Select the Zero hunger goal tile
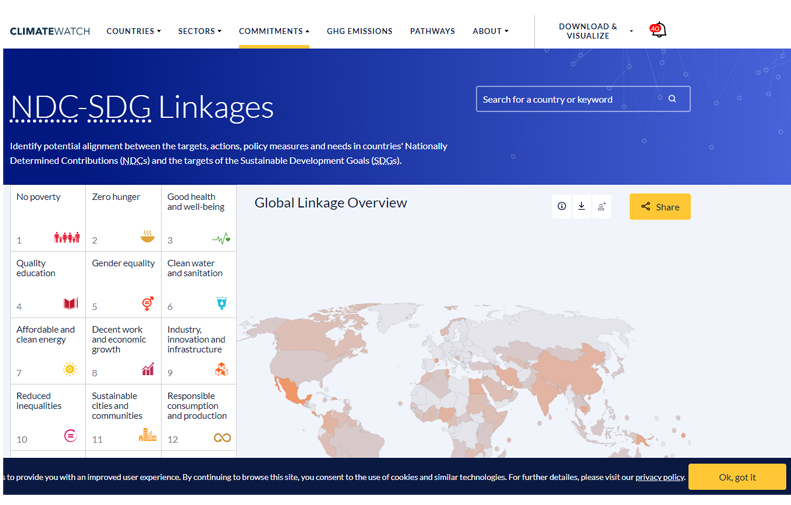Screen dimensions: 791x505 point(124,218)
